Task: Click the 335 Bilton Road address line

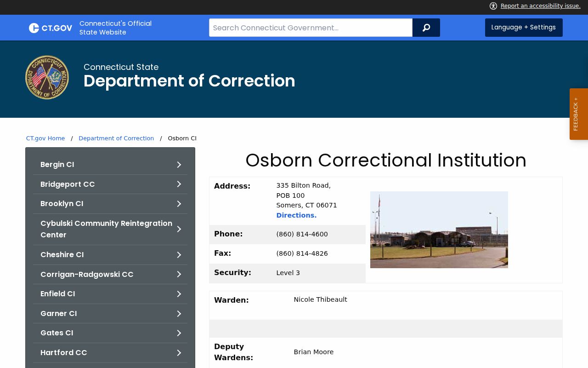Action: point(303,185)
